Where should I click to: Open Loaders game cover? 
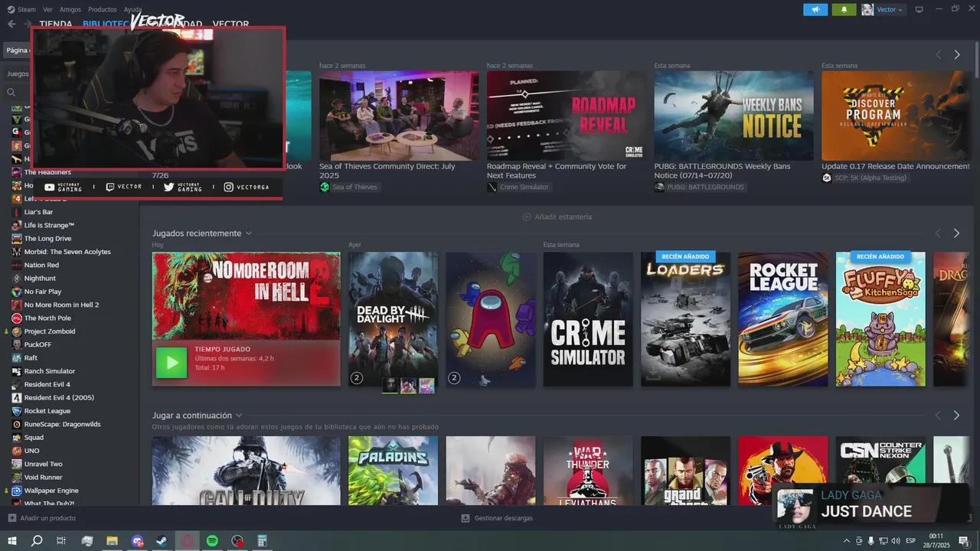(x=686, y=319)
